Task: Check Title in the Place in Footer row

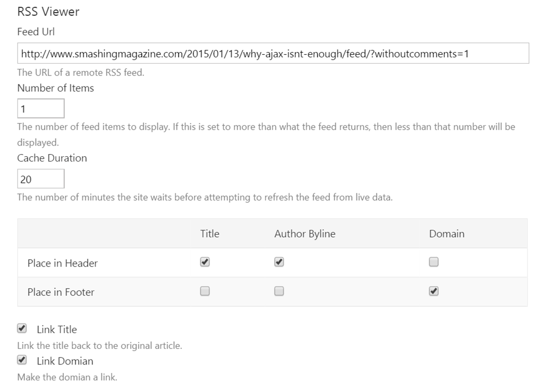Action: [x=205, y=291]
